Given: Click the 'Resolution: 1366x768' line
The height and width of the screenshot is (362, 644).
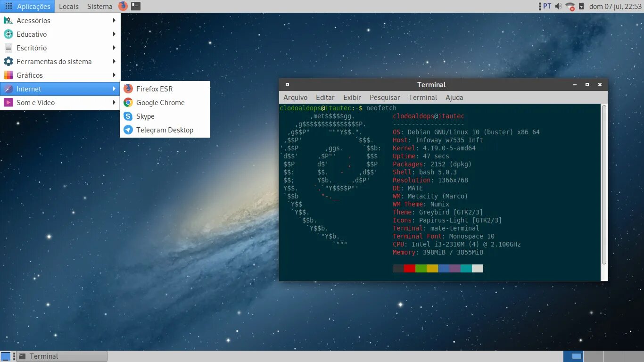Looking at the screenshot, I should [430, 180].
